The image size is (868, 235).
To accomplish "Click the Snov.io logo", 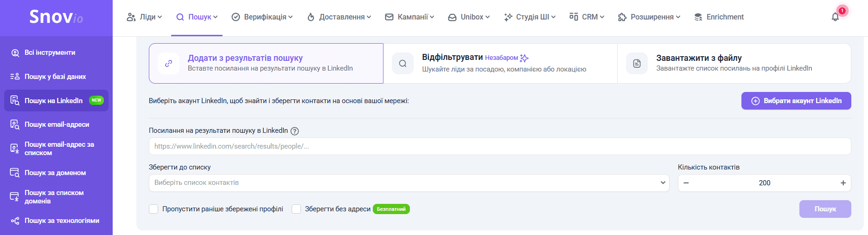I will (56, 17).
